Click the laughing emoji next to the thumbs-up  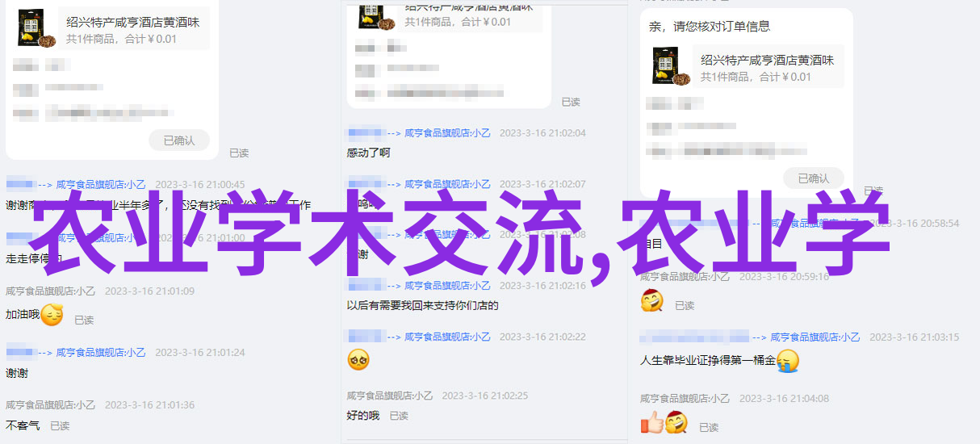[x=676, y=422]
